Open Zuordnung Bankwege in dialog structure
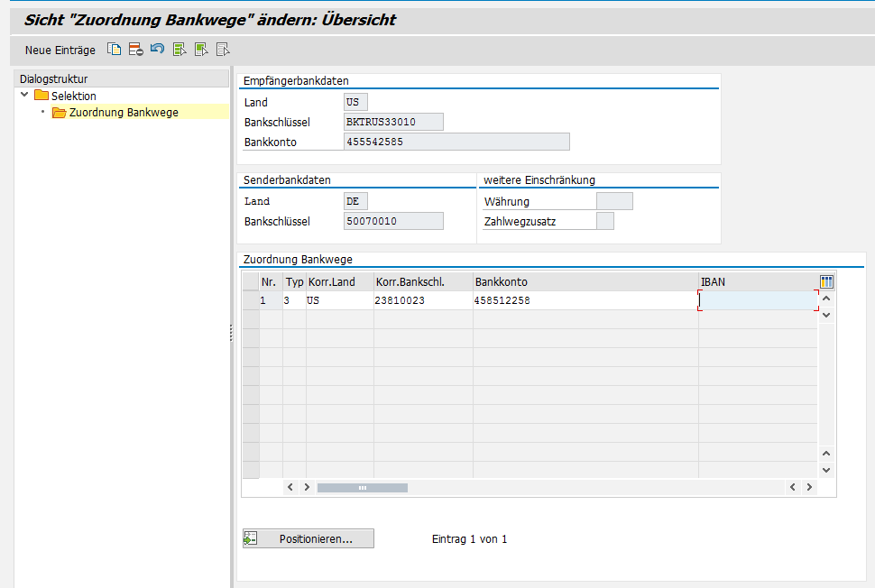 [x=124, y=113]
